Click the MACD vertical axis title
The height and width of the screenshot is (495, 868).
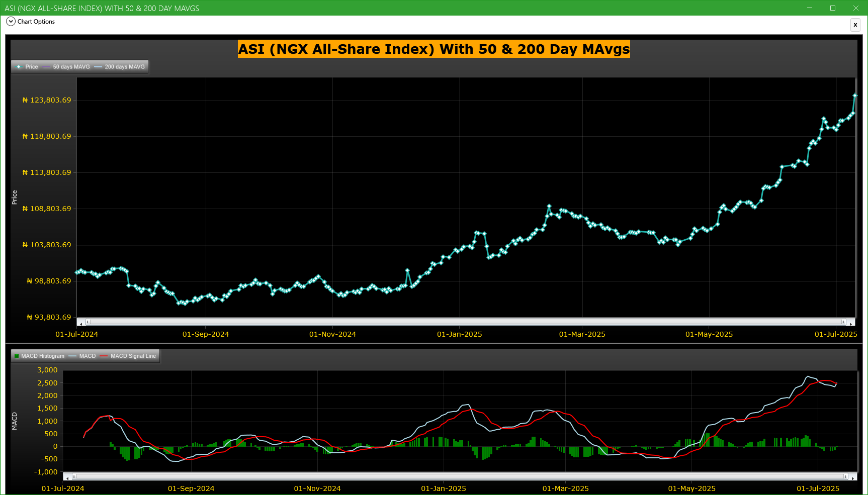[15, 421]
